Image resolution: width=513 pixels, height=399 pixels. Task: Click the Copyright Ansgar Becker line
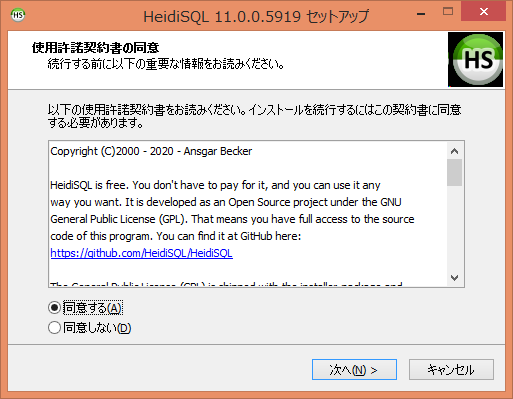151,151
